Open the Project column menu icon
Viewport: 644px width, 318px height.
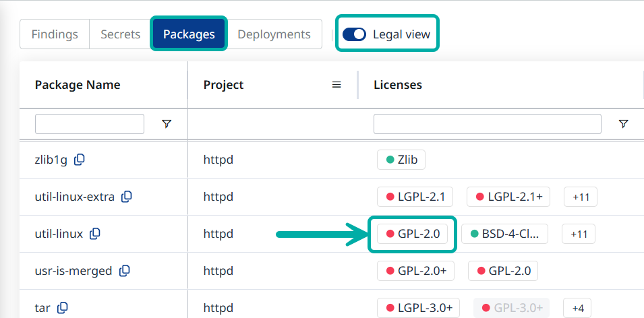[x=336, y=85]
